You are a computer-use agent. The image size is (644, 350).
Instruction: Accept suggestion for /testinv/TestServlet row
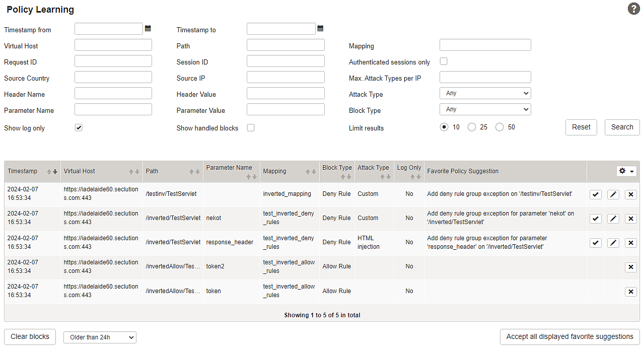pyautogui.click(x=596, y=194)
